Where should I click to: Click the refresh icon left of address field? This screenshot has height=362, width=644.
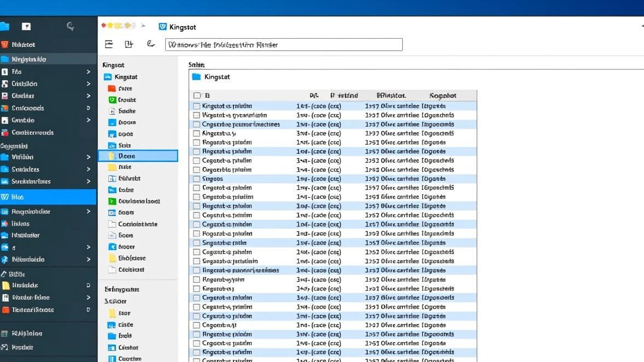pyautogui.click(x=151, y=44)
